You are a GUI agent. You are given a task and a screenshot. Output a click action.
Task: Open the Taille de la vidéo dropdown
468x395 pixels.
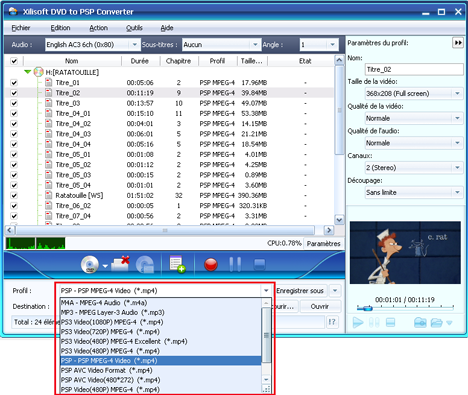[x=457, y=93]
